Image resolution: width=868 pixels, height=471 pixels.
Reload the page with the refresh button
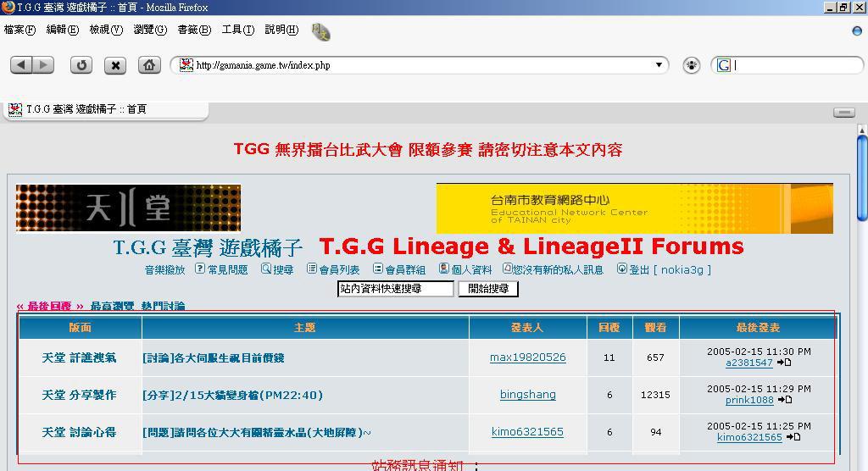pos(81,65)
